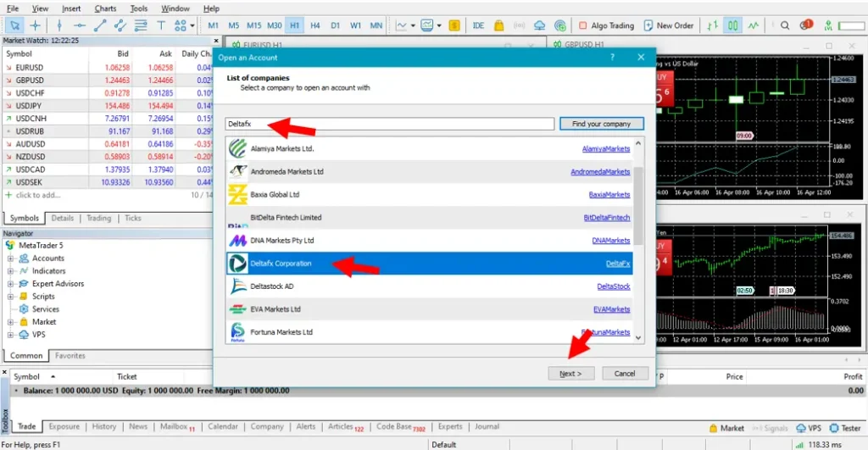The width and height of the screenshot is (868, 450).
Task: Toggle Algo Trading
Action: (x=606, y=25)
